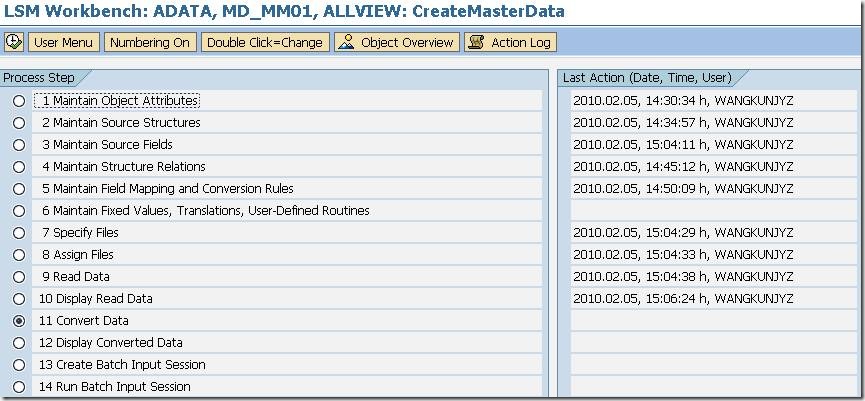This screenshot has height=401, width=865.
Task: Select radio for Run Batch Input Session
Action: pos(19,387)
